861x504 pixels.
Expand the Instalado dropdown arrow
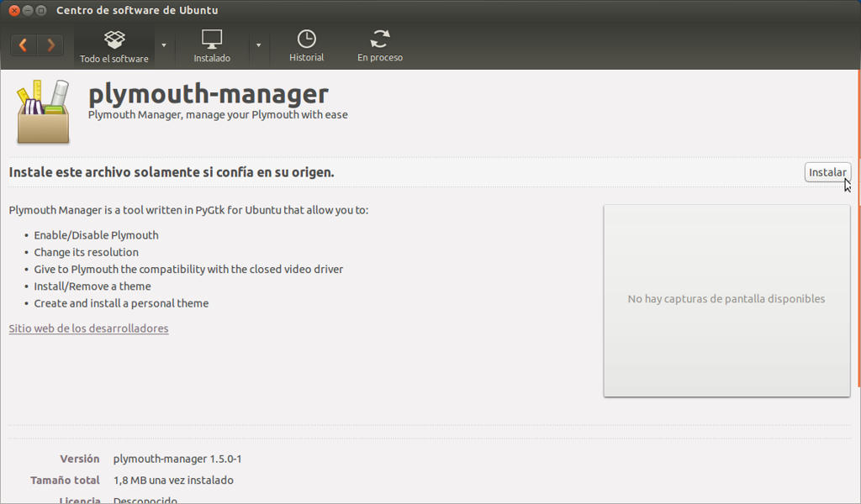(x=259, y=45)
